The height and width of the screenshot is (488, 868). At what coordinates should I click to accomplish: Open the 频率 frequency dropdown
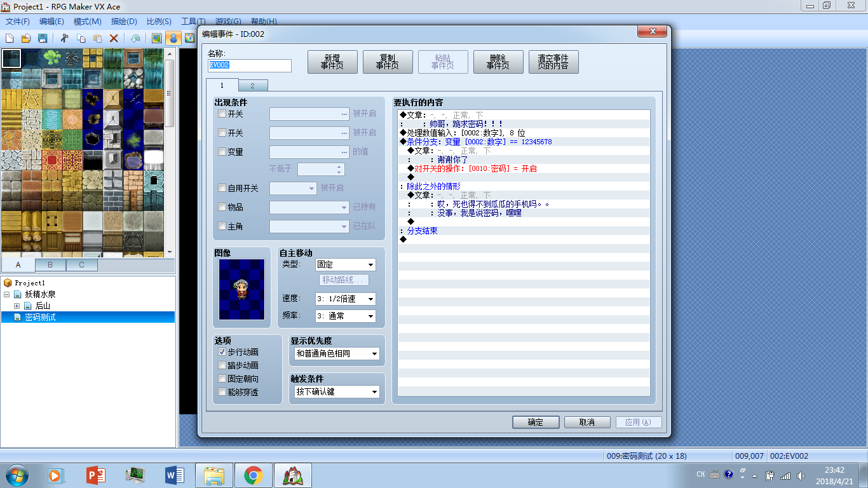(346, 316)
